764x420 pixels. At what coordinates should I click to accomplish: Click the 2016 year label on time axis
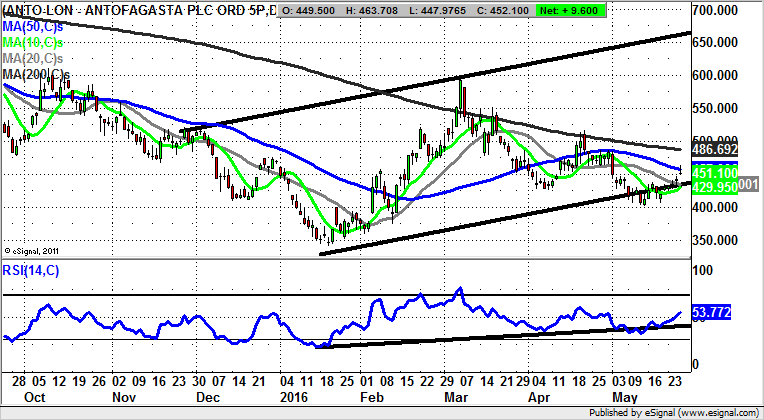pos(285,396)
